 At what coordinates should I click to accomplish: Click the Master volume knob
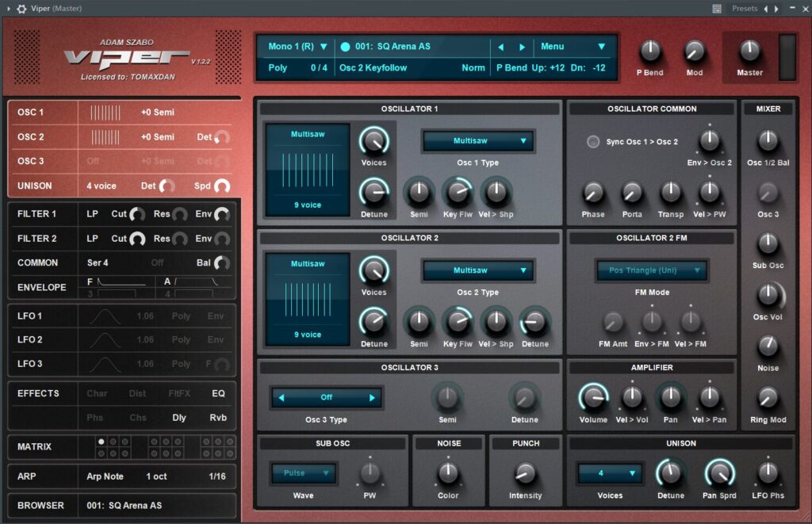coord(749,52)
